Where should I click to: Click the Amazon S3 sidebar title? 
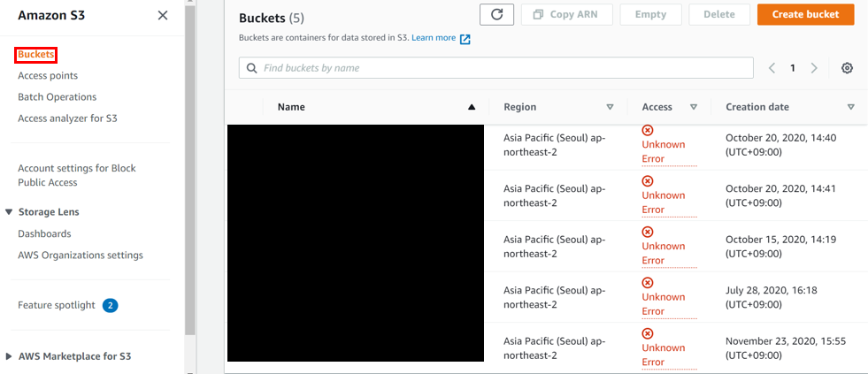(x=51, y=16)
